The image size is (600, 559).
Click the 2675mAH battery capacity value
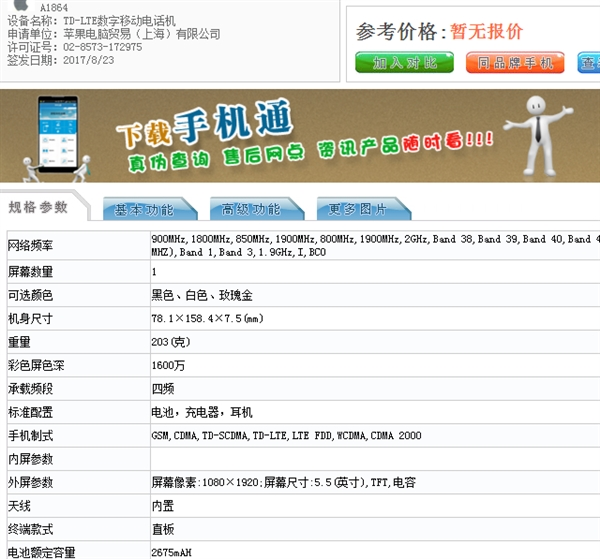click(x=171, y=552)
